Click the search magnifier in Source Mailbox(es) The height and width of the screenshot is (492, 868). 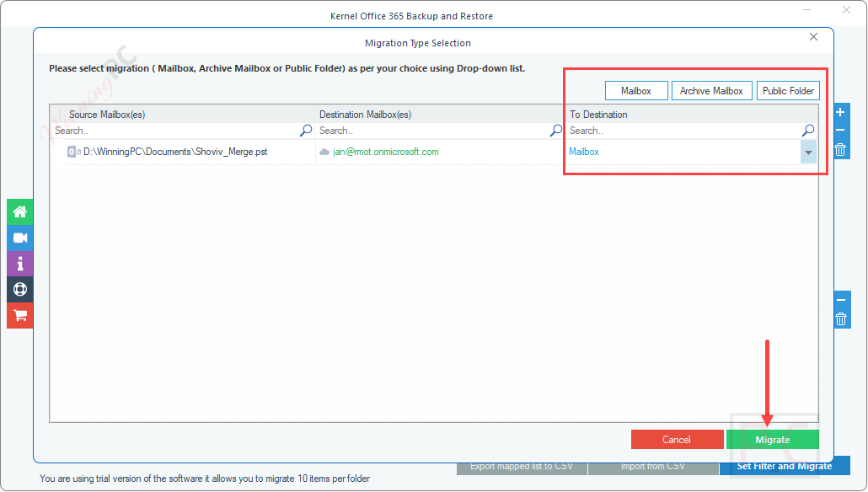(x=306, y=131)
